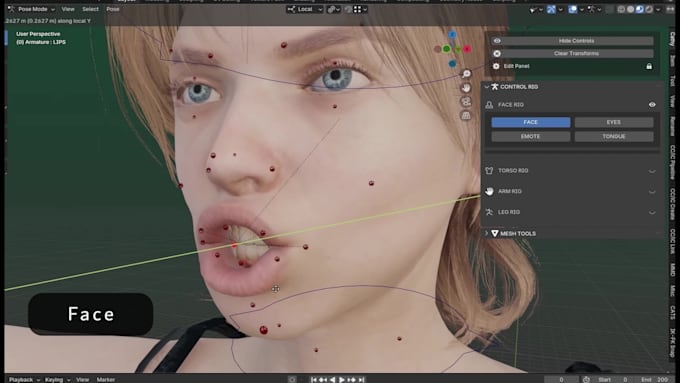Select the TONGUE rig button
The width and height of the screenshot is (680, 383).
pyautogui.click(x=614, y=136)
